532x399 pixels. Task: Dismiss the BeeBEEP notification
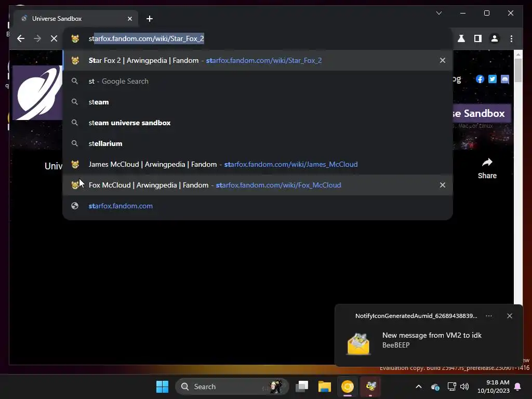click(510, 316)
